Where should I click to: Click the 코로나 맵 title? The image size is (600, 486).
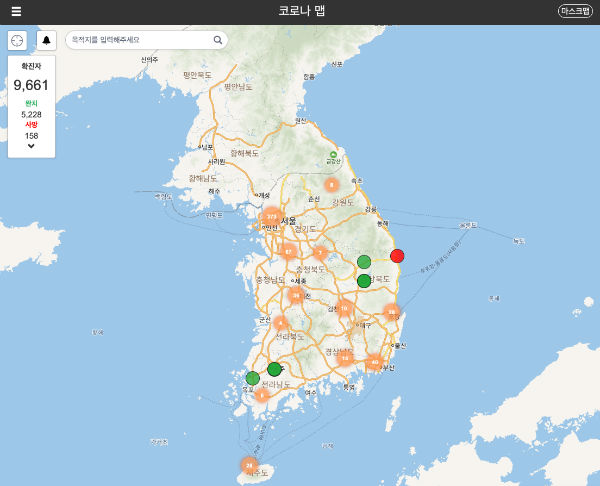[301, 11]
